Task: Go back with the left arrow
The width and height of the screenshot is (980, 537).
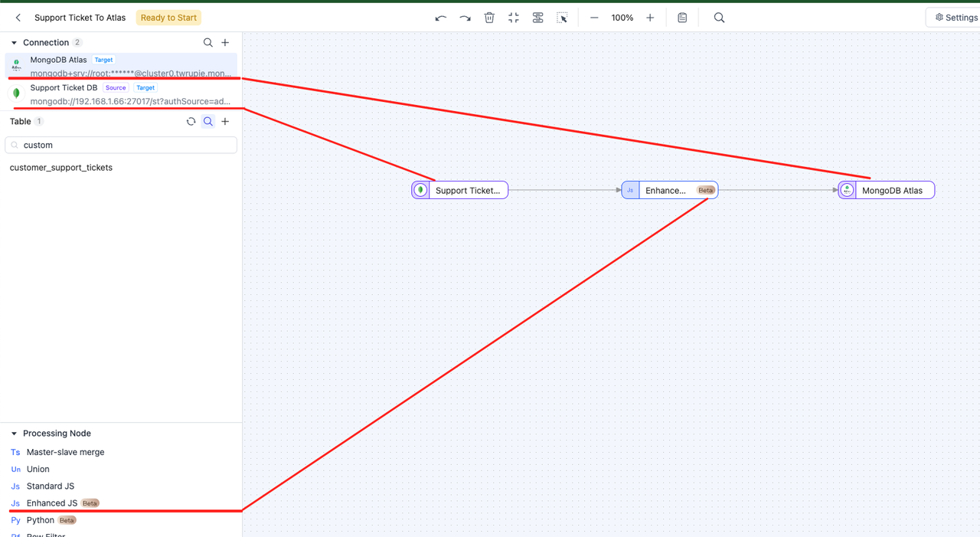Action: point(18,18)
